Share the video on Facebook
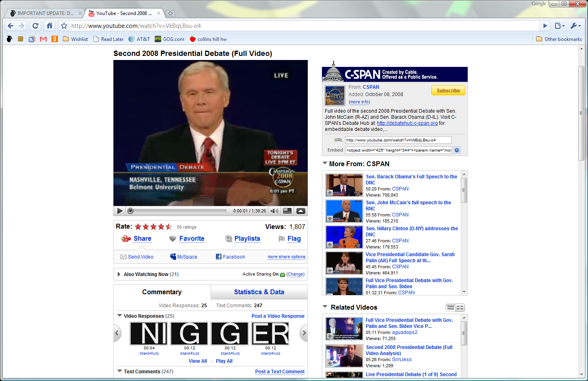The image size is (588, 381). tap(230, 257)
